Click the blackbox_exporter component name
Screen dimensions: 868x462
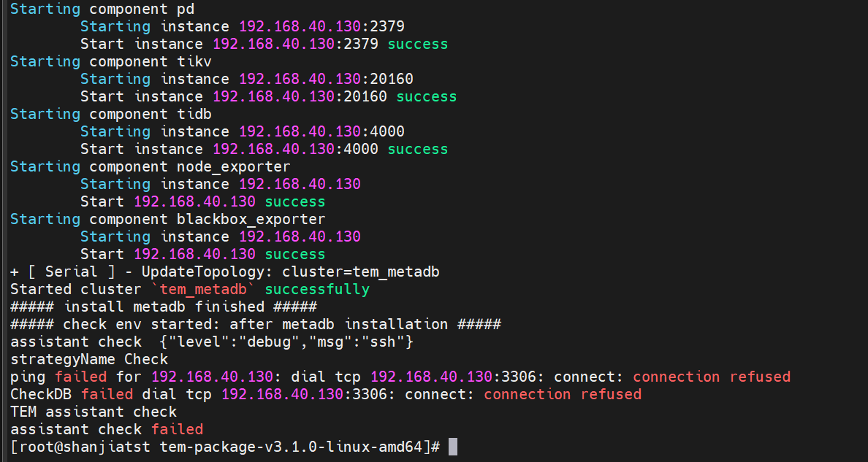coord(251,219)
